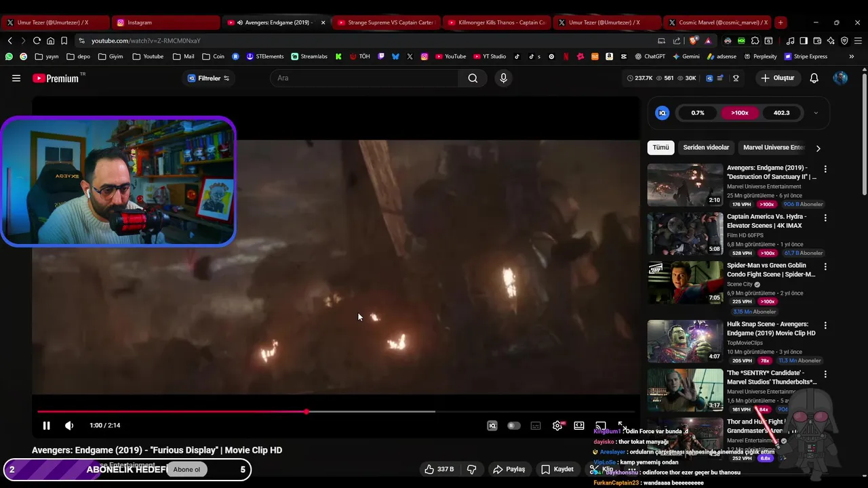Click the Paylaş share button
The image size is (868, 488).
coord(509,469)
